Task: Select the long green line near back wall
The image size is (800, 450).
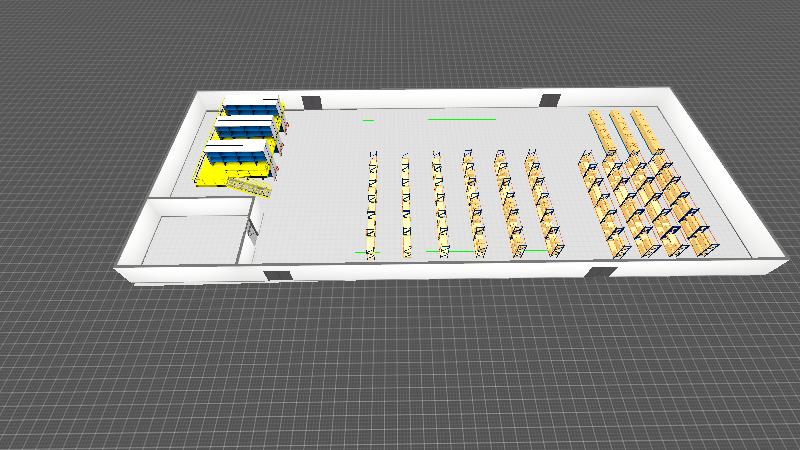Action: point(461,119)
